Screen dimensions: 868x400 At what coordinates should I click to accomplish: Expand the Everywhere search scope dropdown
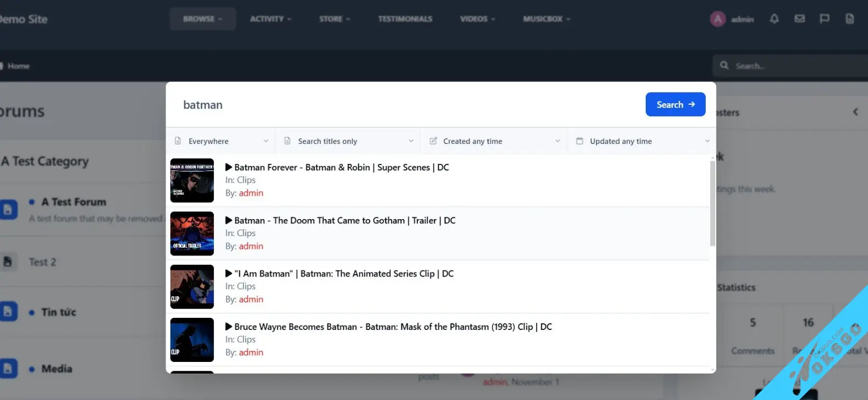[221, 141]
